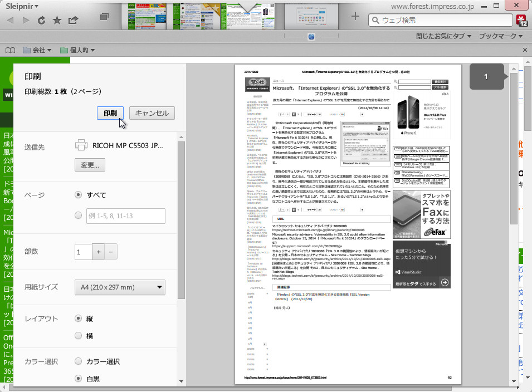Click 変更... to change printer

click(x=90, y=165)
